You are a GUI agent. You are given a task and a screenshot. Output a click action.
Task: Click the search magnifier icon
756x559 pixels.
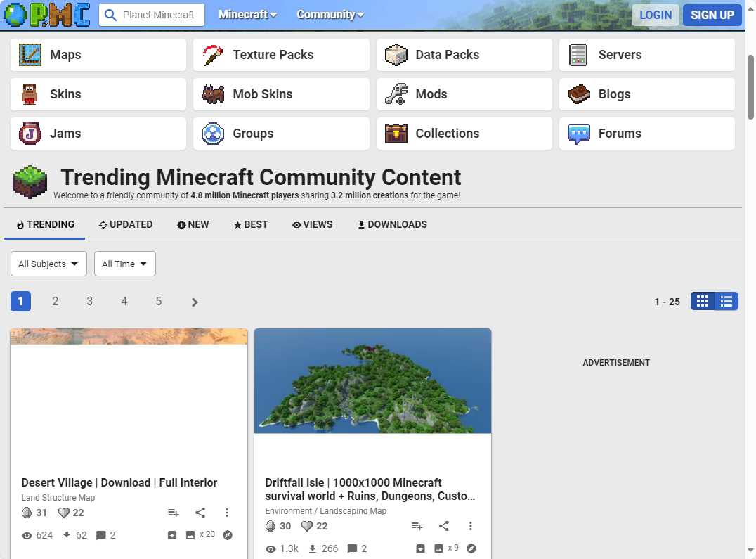coord(110,15)
